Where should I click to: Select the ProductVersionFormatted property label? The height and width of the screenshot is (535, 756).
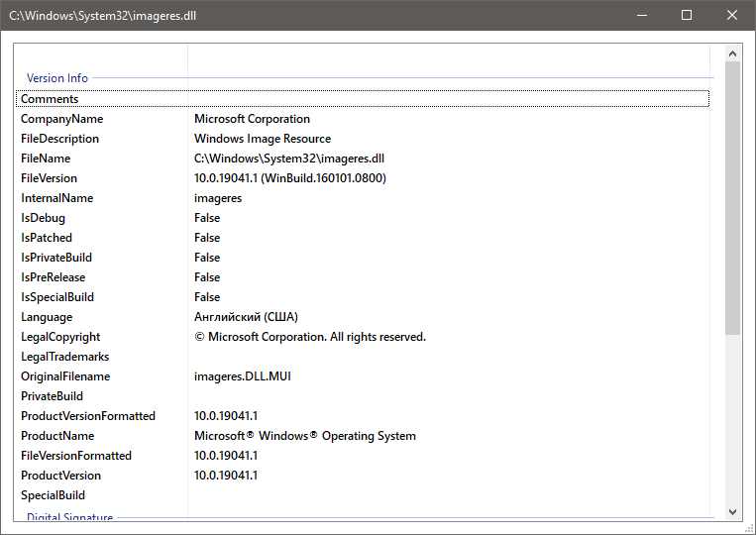pos(88,415)
